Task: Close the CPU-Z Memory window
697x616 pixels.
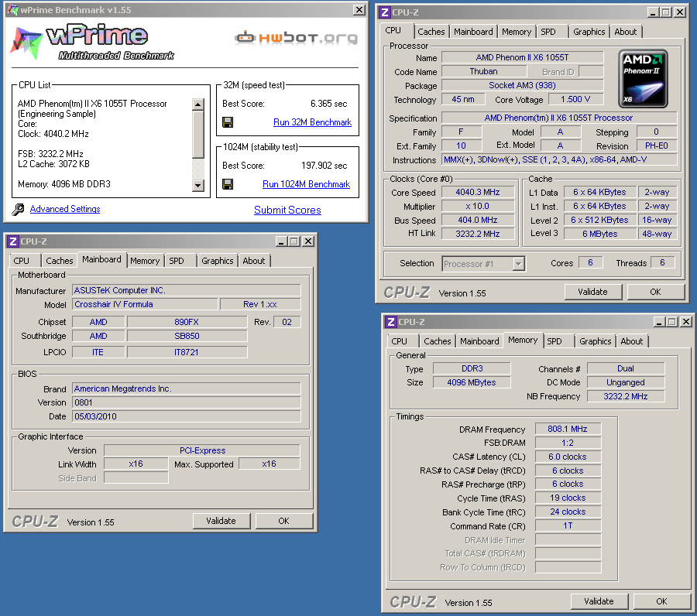Action: [686, 322]
